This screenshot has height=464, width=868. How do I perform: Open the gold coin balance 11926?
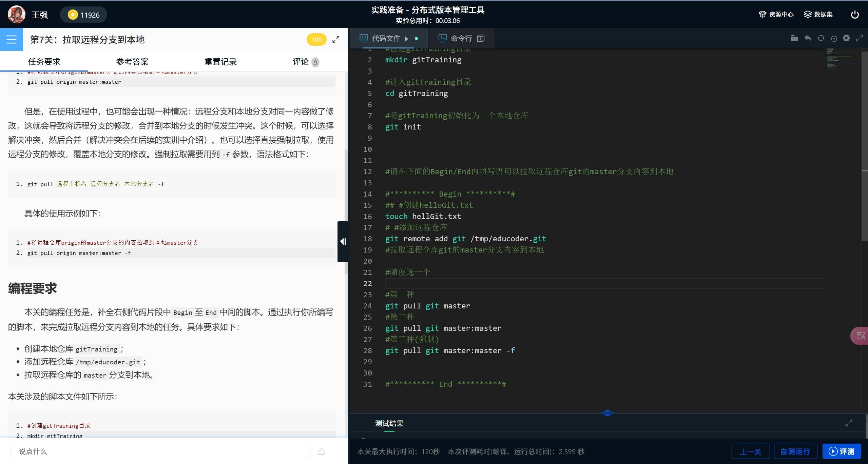(83, 15)
